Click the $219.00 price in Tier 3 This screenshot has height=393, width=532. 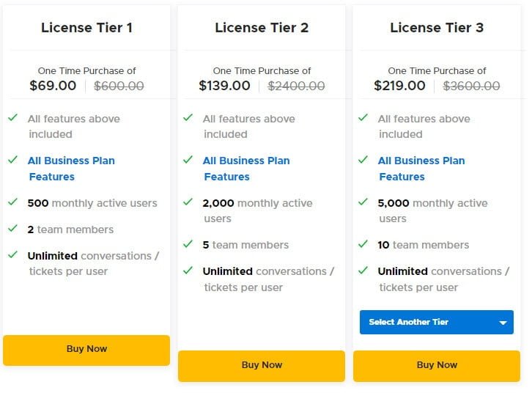click(x=399, y=86)
